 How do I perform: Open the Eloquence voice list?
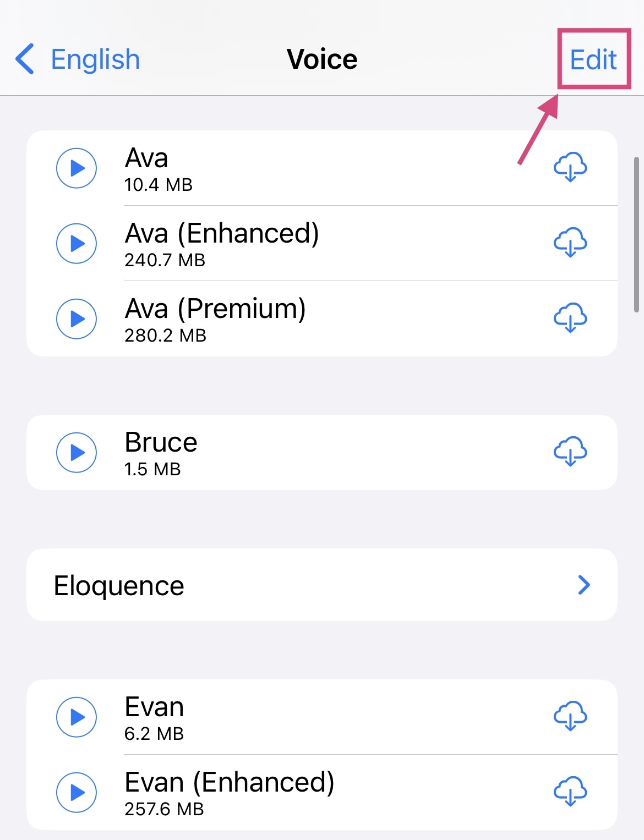[119, 585]
